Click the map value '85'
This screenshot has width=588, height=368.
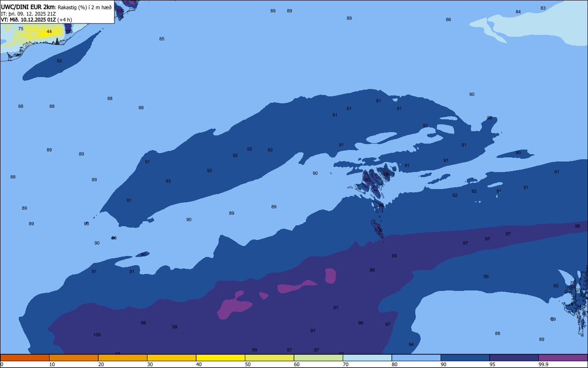[x=162, y=39]
